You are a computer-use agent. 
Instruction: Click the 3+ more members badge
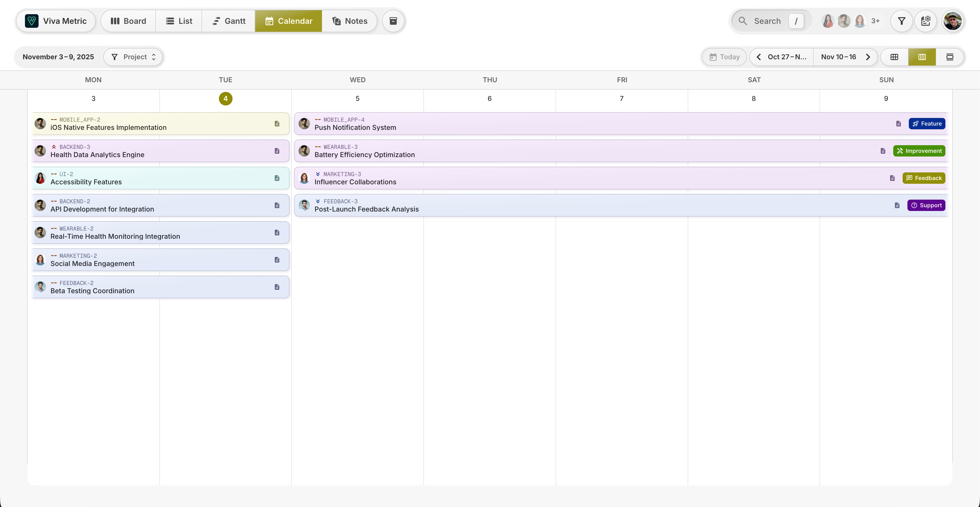(x=875, y=21)
